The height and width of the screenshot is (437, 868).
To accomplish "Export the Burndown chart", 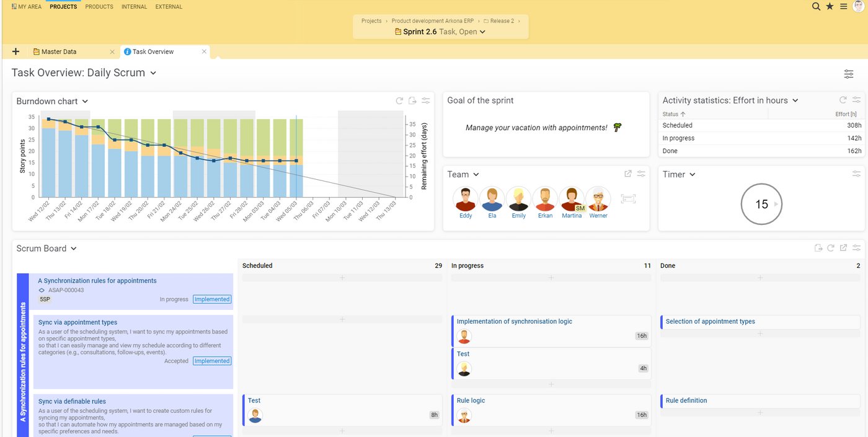I will pyautogui.click(x=412, y=100).
